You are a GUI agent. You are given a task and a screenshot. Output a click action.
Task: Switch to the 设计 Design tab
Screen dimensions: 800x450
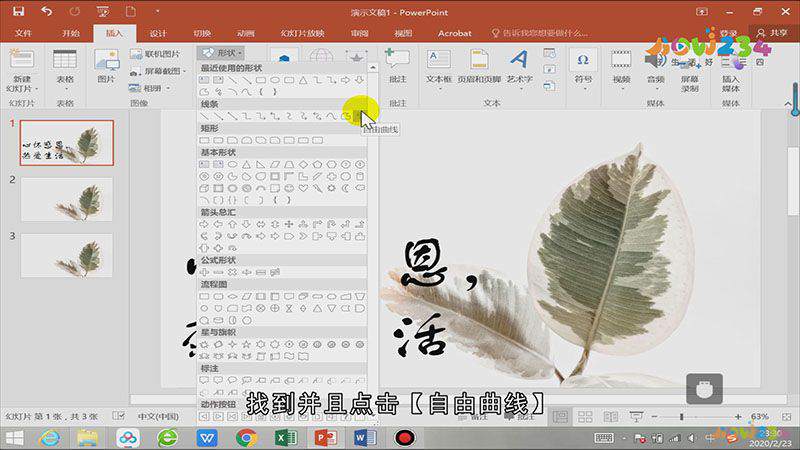click(158, 33)
